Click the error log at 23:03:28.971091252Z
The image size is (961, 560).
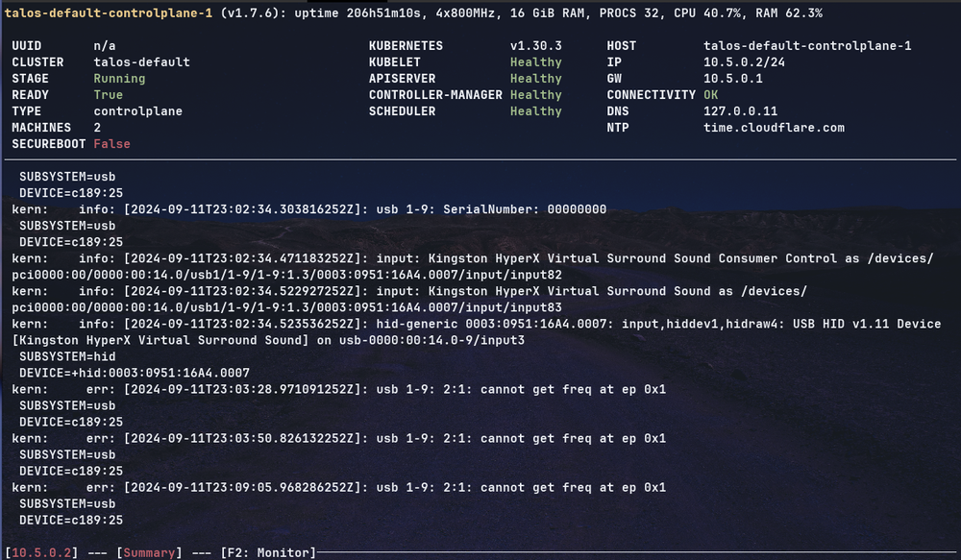339,390
